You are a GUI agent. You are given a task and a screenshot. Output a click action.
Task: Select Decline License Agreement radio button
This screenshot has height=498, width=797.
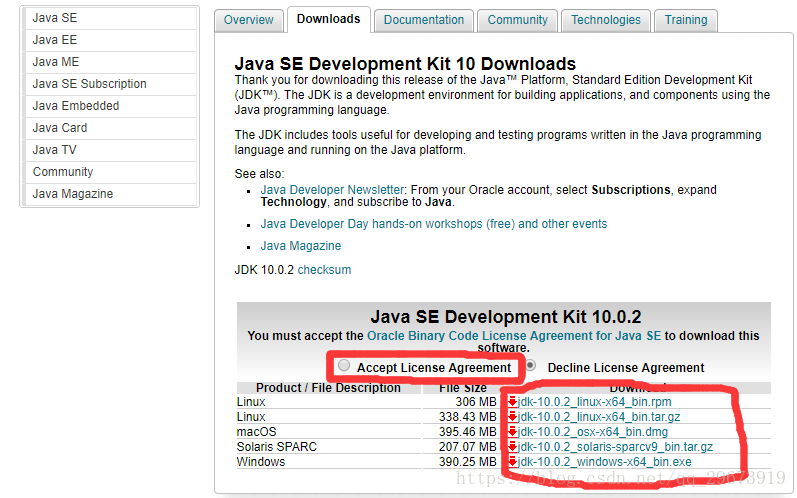(x=530, y=365)
